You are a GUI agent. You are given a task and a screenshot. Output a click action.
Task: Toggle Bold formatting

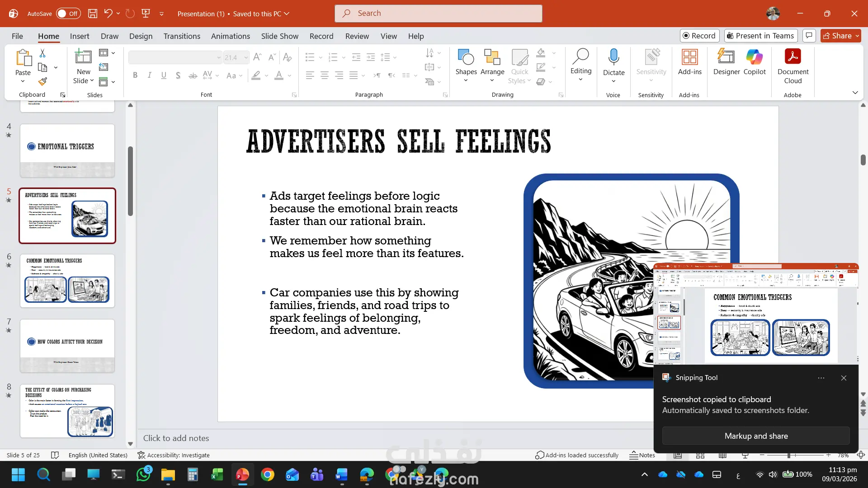pos(135,75)
